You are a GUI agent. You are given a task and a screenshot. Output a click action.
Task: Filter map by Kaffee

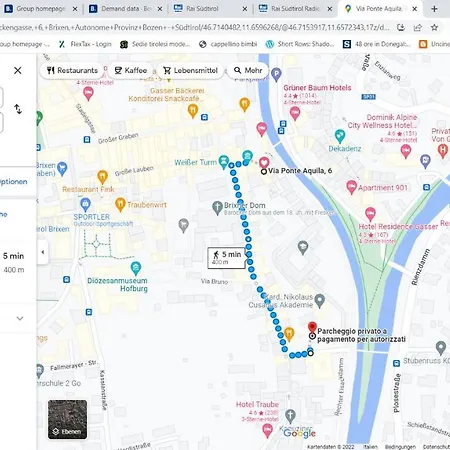pos(131,70)
